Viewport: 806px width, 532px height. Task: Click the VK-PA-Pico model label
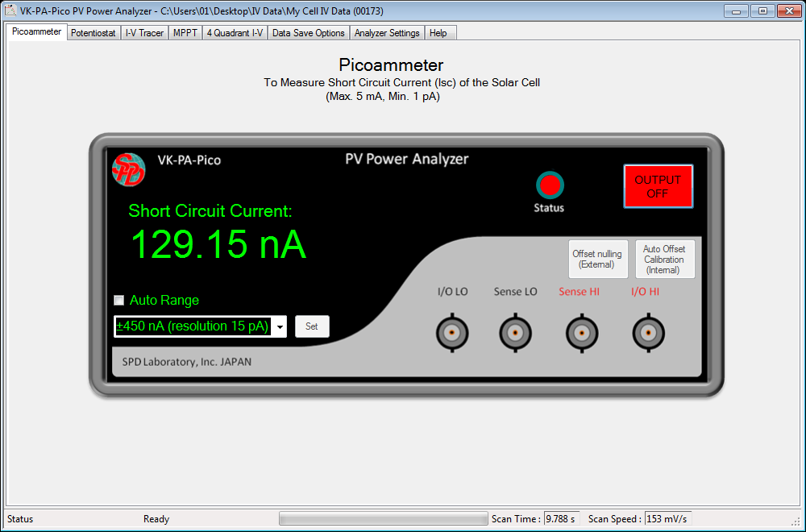coord(189,160)
